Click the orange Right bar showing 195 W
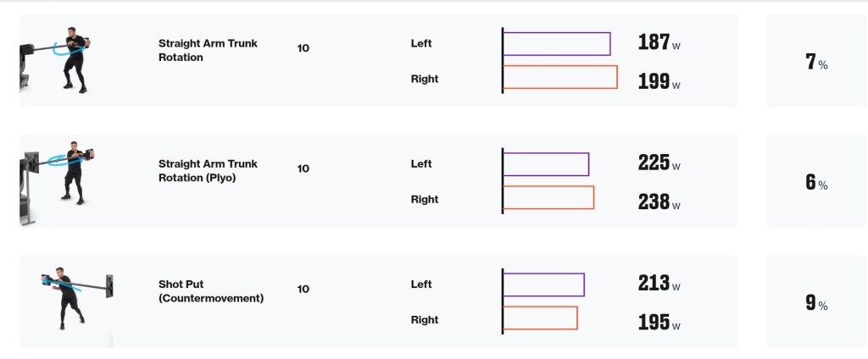This screenshot has height=359, width=868. [541, 318]
